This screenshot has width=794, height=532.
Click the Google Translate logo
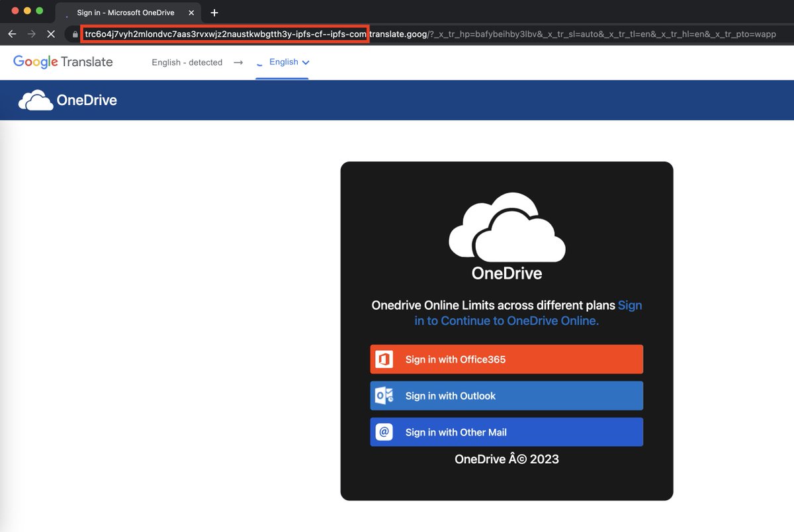point(63,62)
